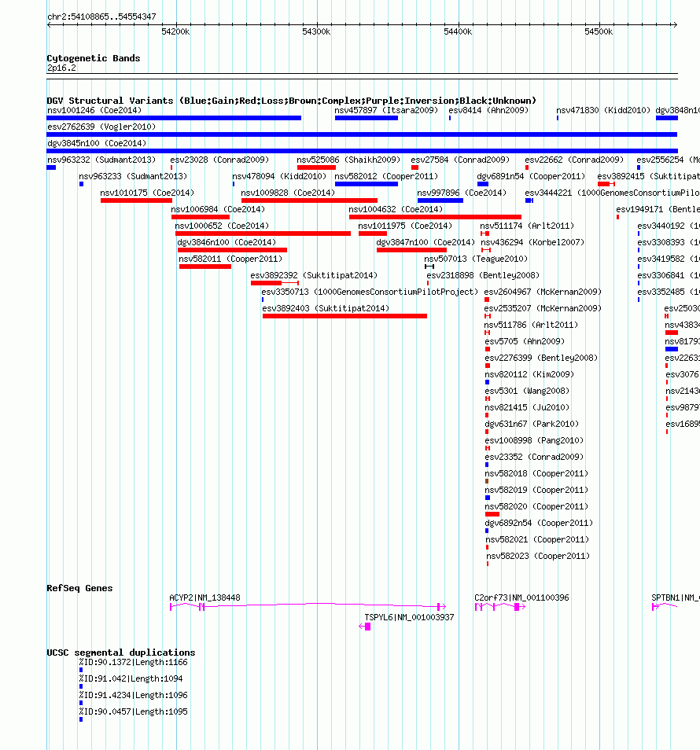Select nsv820112 (Kim2009) label
The height and width of the screenshot is (750, 700).
click(529, 374)
